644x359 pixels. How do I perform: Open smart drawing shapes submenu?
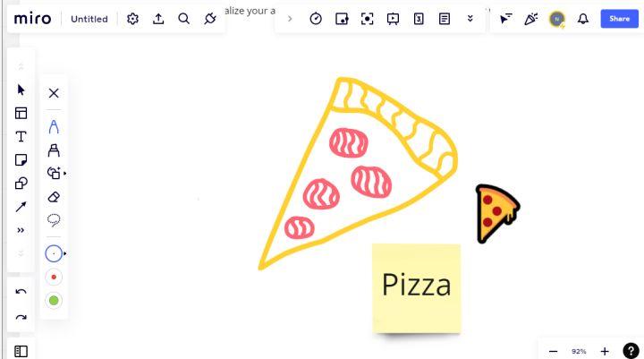pos(55,173)
